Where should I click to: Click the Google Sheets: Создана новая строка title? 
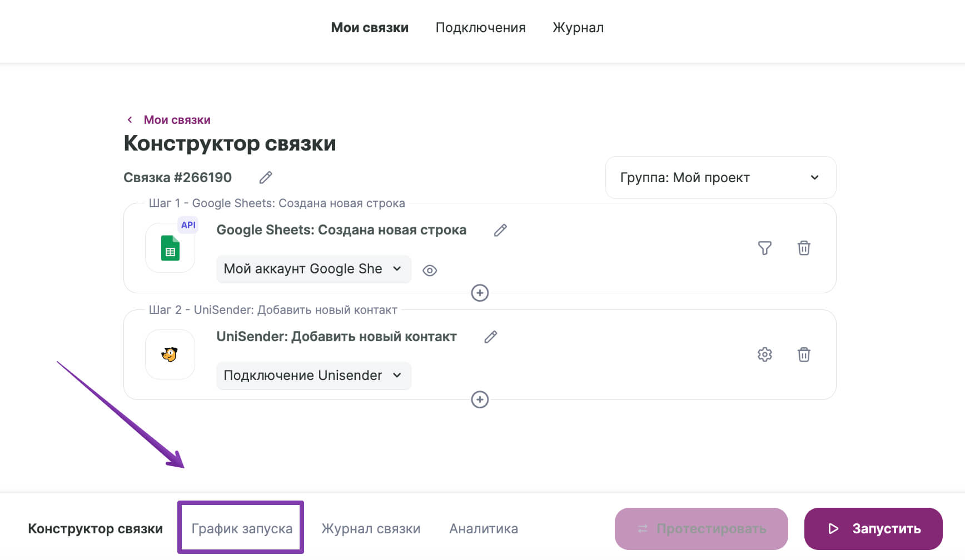(341, 230)
